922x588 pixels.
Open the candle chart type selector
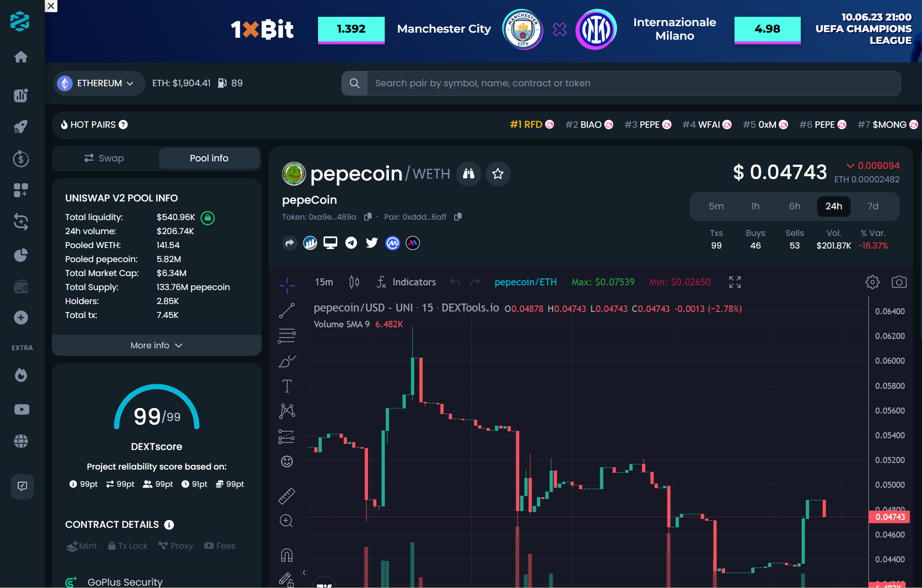pyautogui.click(x=354, y=282)
